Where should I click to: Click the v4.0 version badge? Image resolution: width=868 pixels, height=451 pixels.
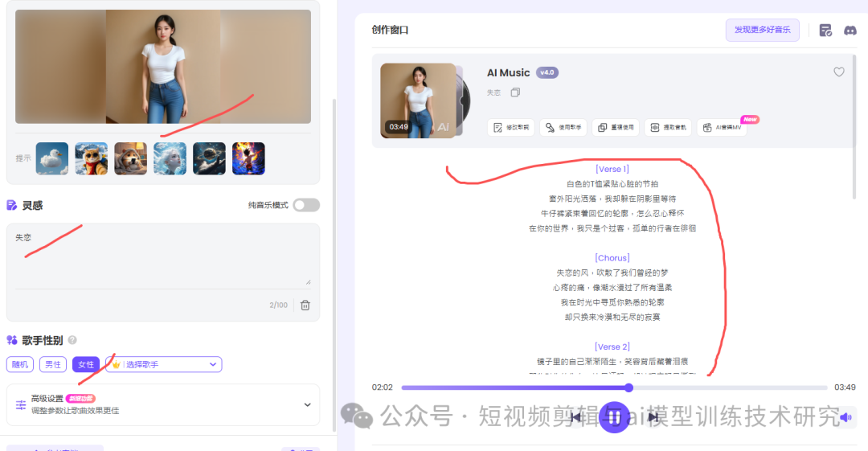(547, 72)
